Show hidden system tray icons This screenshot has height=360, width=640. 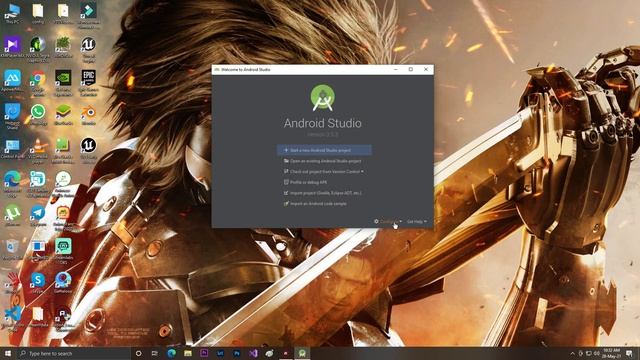[572, 353]
